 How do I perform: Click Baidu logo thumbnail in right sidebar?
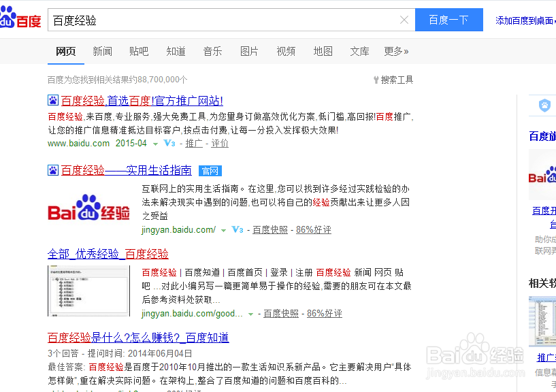pyautogui.click(x=542, y=174)
